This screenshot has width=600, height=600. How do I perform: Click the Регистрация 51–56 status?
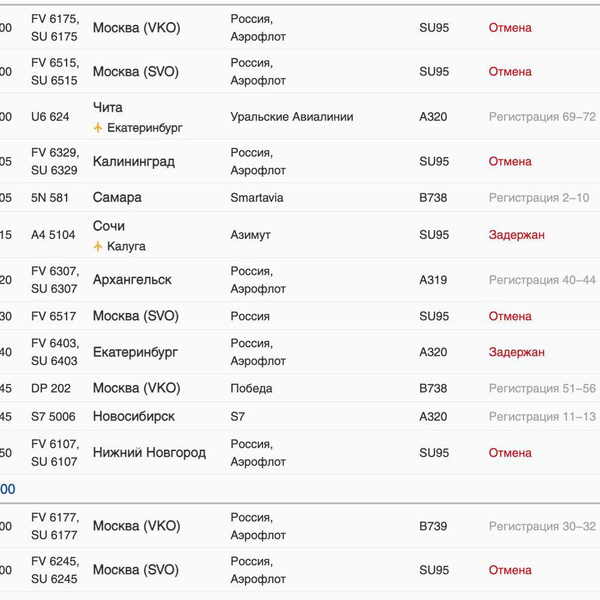542,388
